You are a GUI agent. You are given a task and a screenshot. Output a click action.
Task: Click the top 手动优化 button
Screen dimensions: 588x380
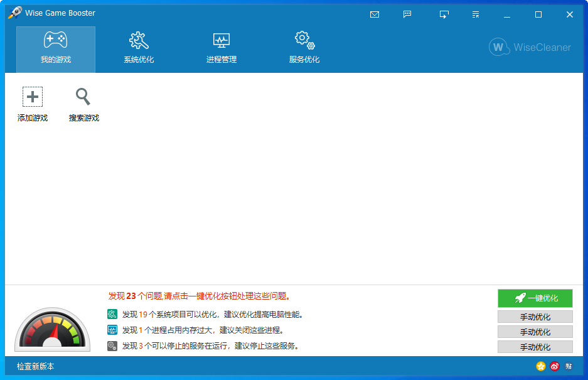pos(535,318)
